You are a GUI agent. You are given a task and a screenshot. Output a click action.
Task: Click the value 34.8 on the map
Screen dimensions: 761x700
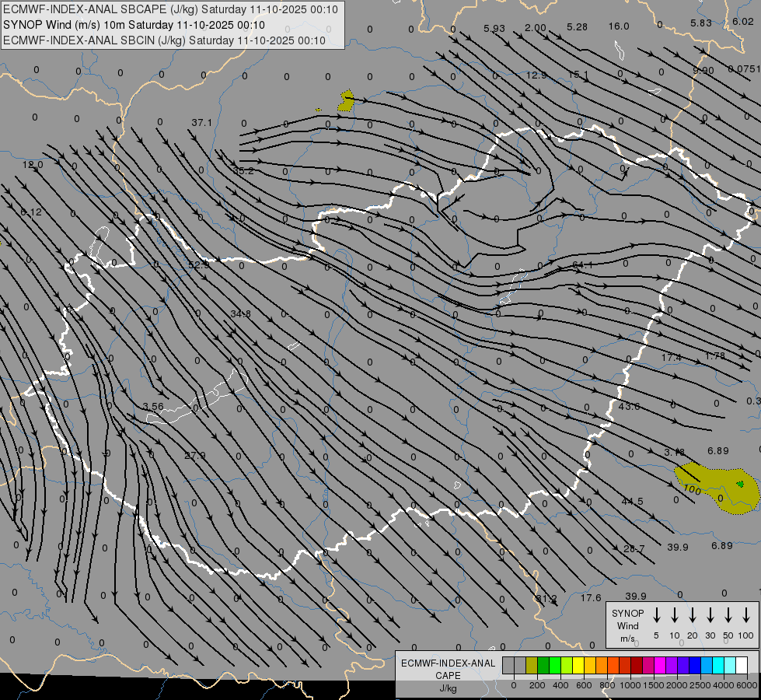click(241, 313)
